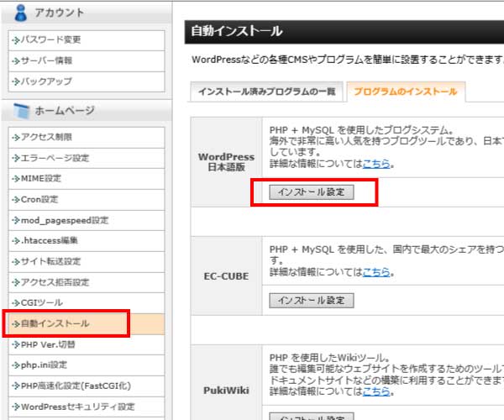The image size is (504, 420).
Task: Click the WordPress 日本語版 label
Action: coord(226,162)
